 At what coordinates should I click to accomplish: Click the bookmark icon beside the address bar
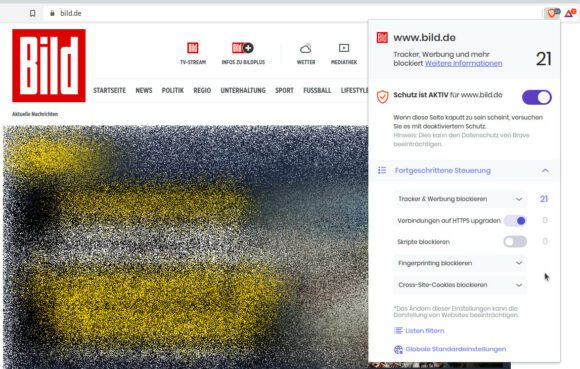(33, 13)
